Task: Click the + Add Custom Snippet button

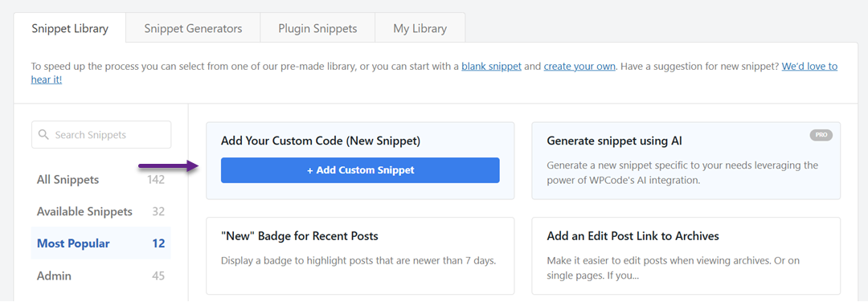Action: 360,170
